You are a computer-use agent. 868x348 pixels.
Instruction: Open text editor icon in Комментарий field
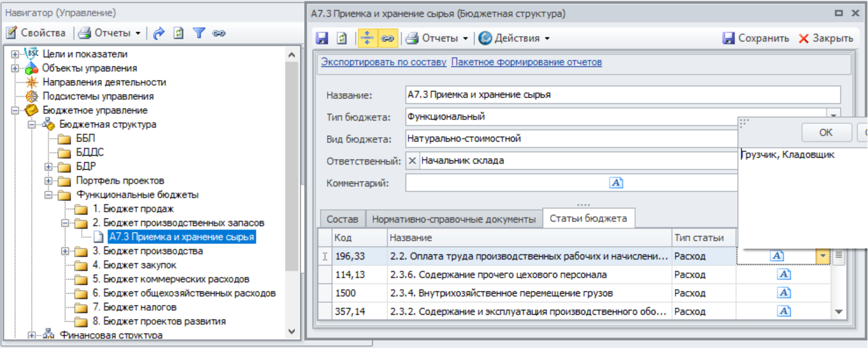tap(616, 183)
